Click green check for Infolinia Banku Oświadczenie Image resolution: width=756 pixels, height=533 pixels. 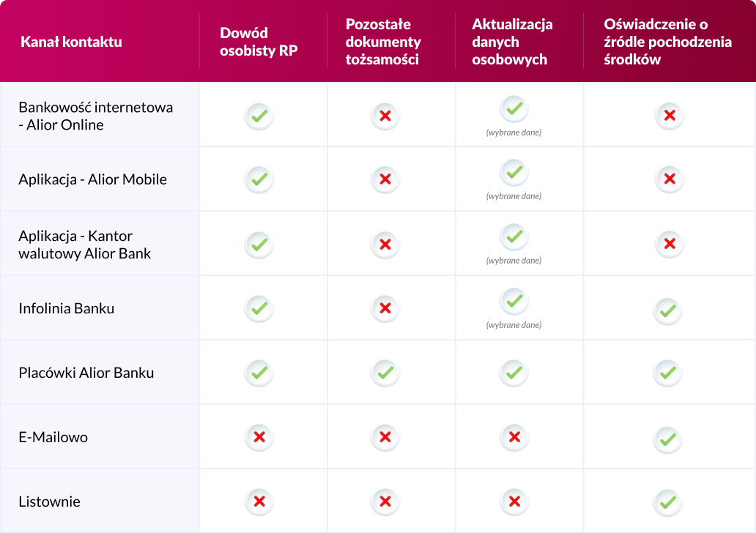668,310
